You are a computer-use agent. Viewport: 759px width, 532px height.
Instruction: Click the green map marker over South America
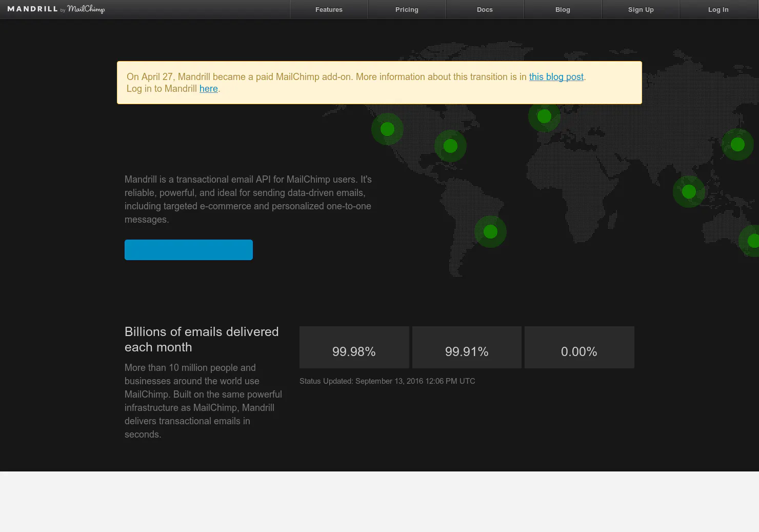pyautogui.click(x=490, y=232)
